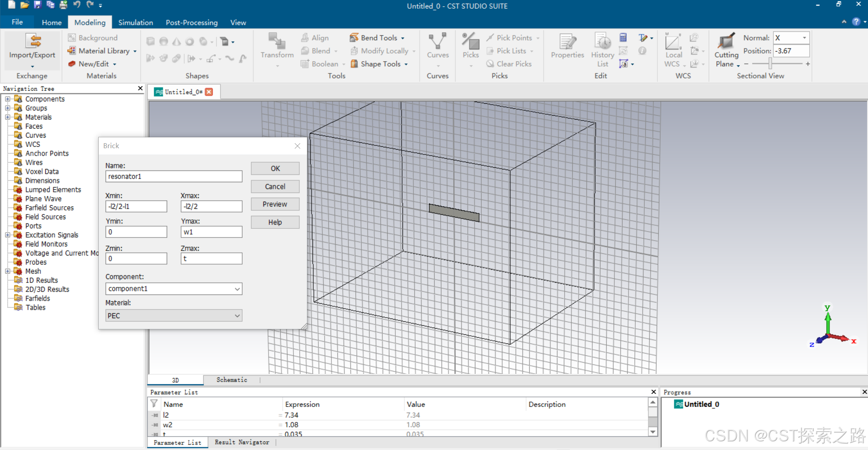Open the Help question mark icon
This screenshot has width=868, height=450.
click(x=856, y=21)
